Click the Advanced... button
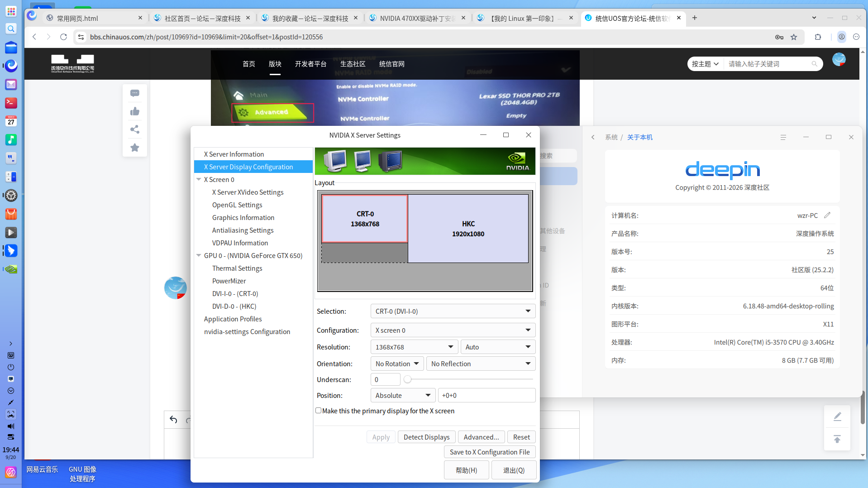Screen dimensions: 868x488 [482, 437]
